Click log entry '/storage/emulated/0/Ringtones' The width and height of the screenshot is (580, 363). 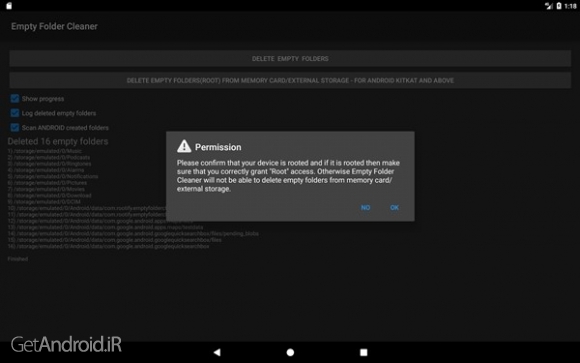50,164
